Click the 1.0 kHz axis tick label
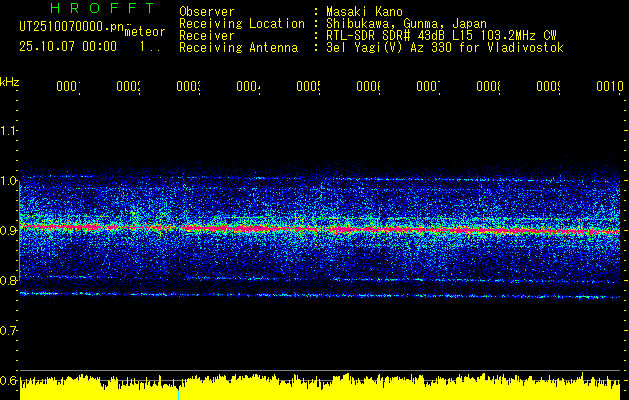This screenshot has height=400, width=629. point(8,180)
